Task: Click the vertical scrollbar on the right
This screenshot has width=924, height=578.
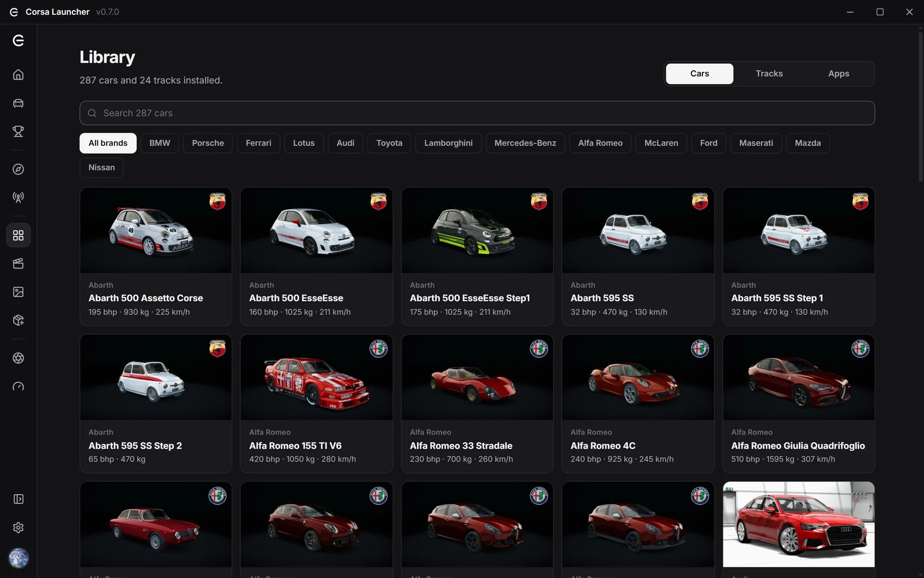Action: click(920, 107)
